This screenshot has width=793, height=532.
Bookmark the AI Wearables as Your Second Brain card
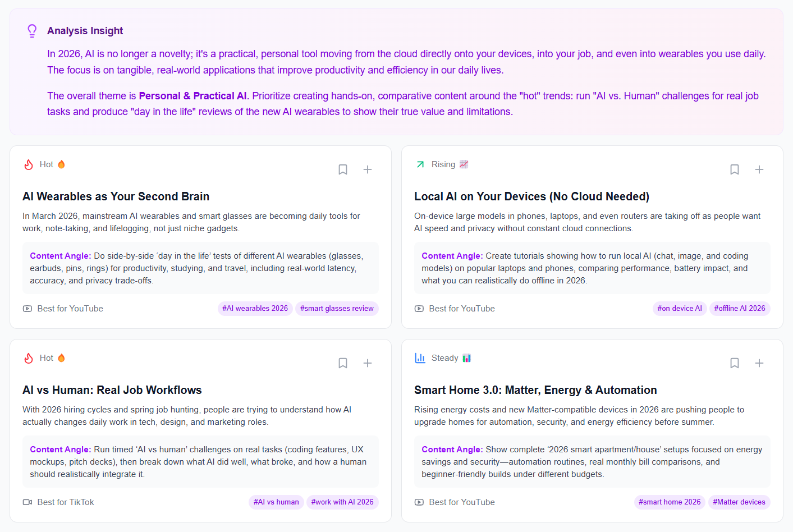coord(343,169)
